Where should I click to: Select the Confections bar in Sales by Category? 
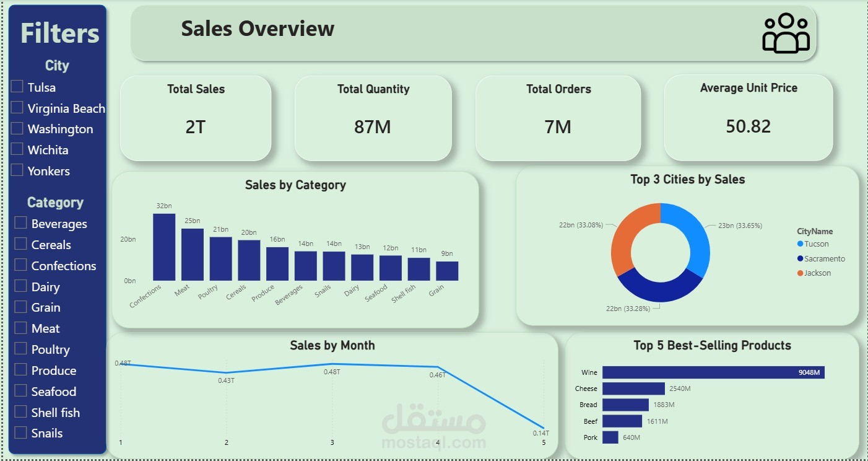(x=164, y=247)
